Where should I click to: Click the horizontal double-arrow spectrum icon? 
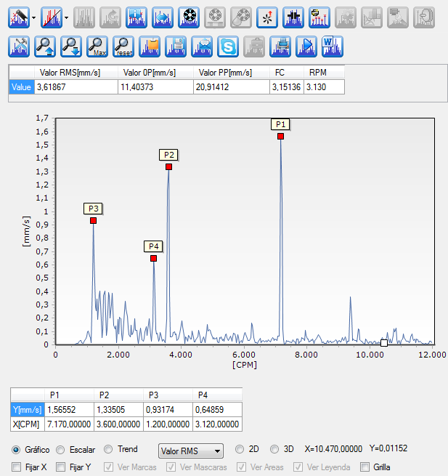[163, 17]
